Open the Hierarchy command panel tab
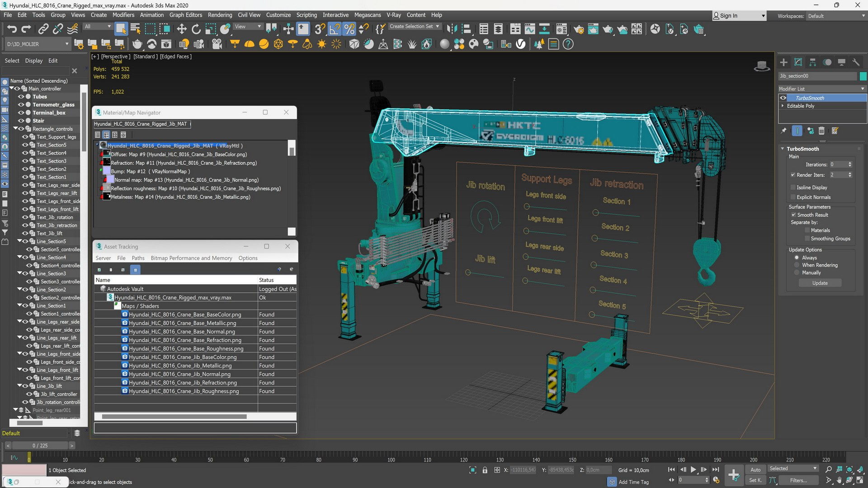 click(x=812, y=62)
